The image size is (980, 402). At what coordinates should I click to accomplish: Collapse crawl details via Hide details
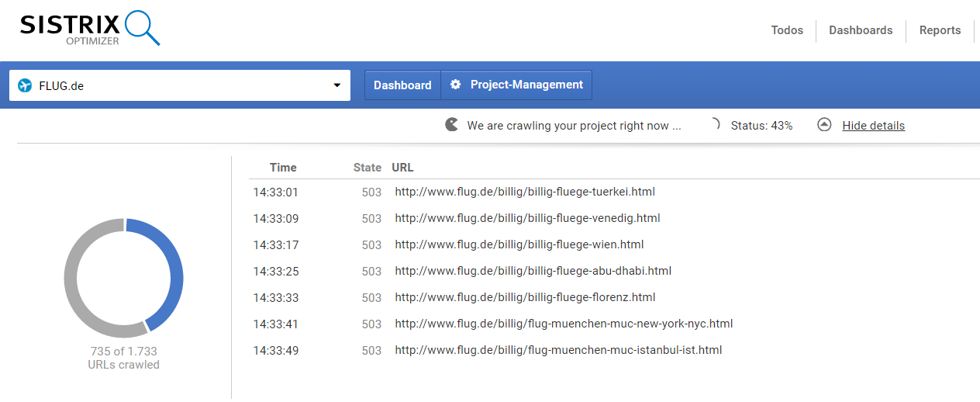coord(873,126)
